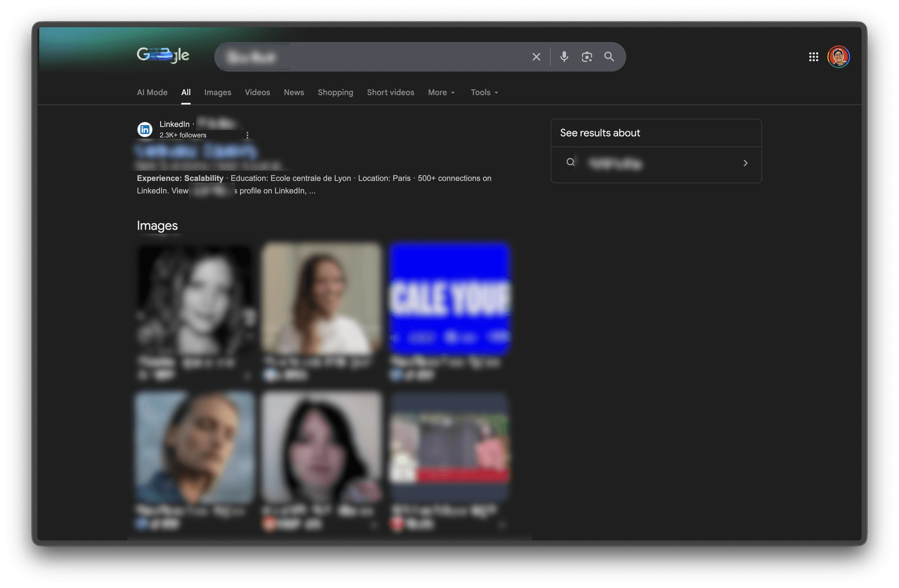Open three-dot menu beside LinkedIn result
The image size is (899, 588).
point(247,135)
